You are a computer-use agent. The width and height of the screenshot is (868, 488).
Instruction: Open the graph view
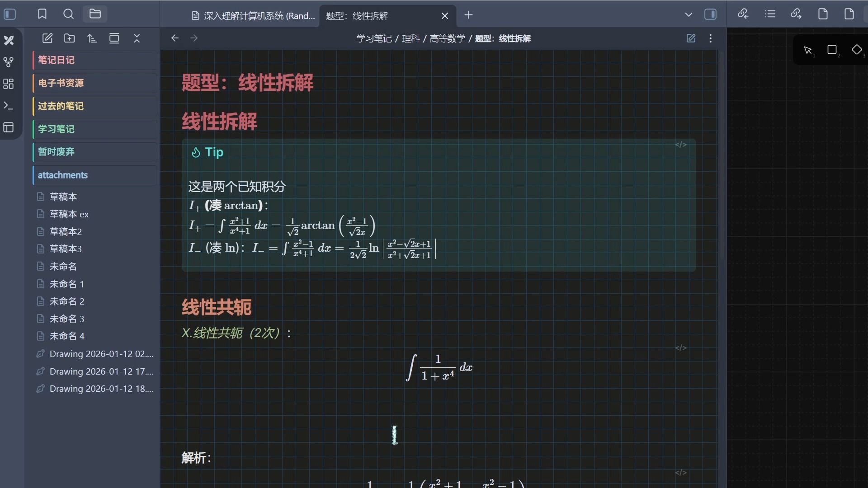coord(9,62)
